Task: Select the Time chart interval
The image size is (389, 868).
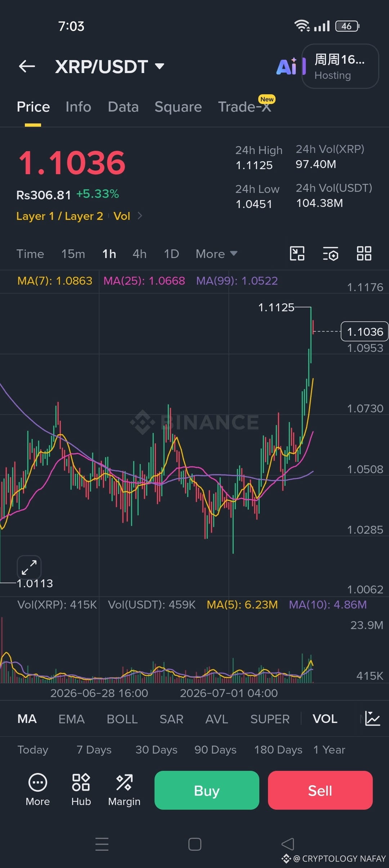Action: 30,254
